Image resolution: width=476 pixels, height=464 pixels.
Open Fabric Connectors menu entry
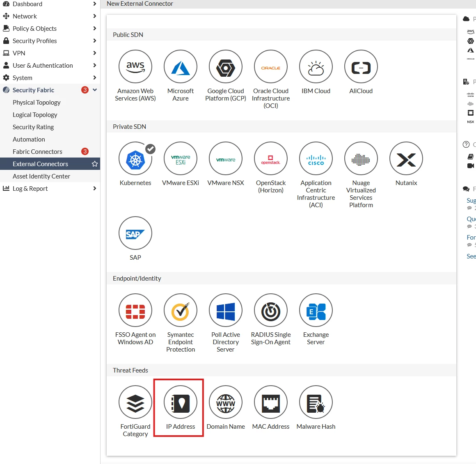pyautogui.click(x=37, y=151)
